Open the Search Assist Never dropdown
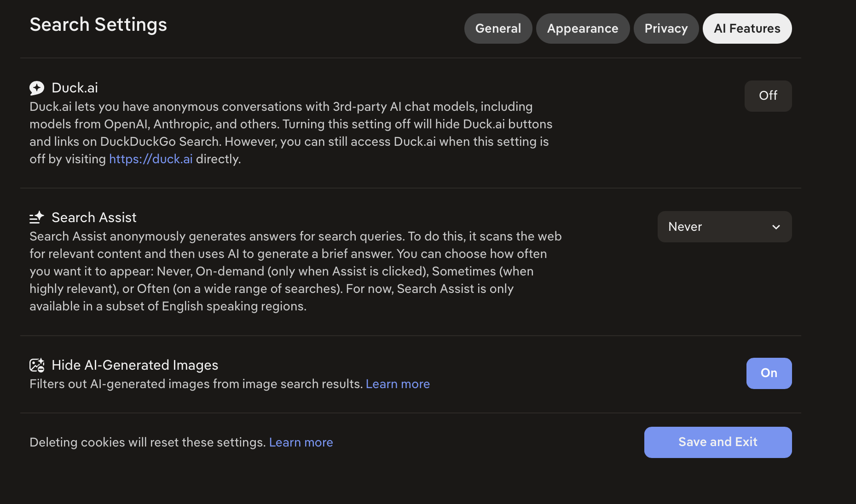 click(x=724, y=227)
